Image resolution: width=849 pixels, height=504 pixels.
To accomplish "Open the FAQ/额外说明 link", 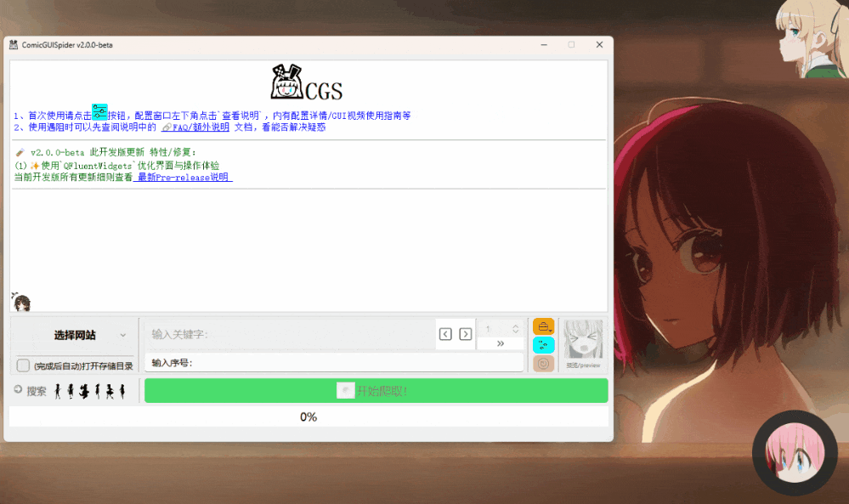I will coord(195,127).
